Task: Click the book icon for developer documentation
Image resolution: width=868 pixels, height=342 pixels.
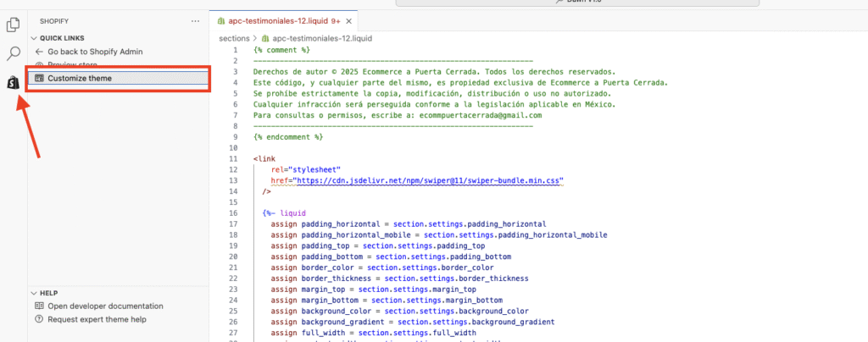Action: pos(39,306)
